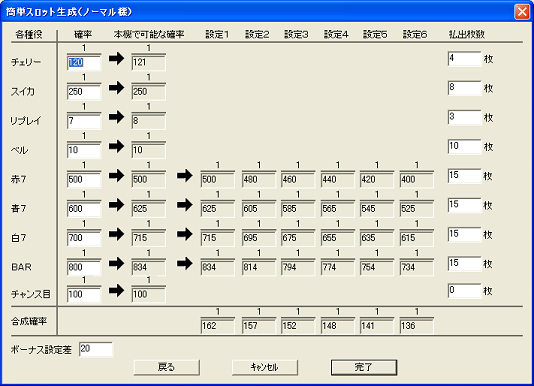Click the 赤7 payout field showing 15
The image size is (534, 386).
coord(465,176)
